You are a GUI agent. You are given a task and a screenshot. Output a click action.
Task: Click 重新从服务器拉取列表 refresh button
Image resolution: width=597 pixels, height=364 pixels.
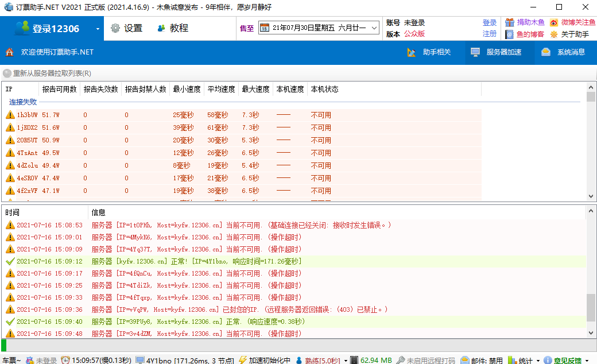click(48, 73)
